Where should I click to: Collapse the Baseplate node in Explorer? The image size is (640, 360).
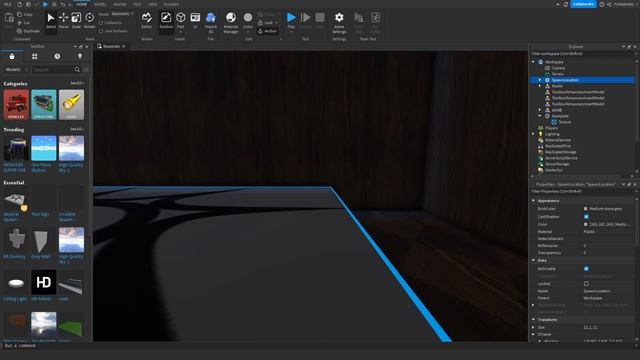tap(540, 116)
